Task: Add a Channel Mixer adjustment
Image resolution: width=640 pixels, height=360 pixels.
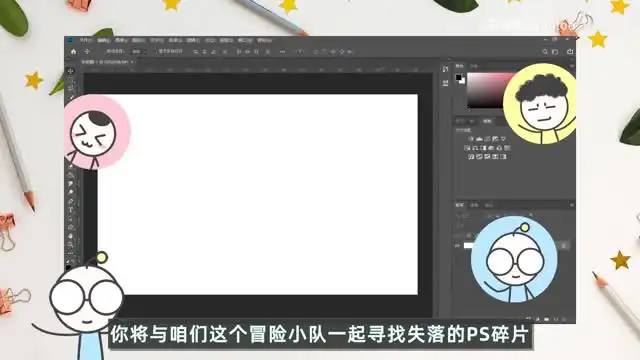Action: click(499, 148)
